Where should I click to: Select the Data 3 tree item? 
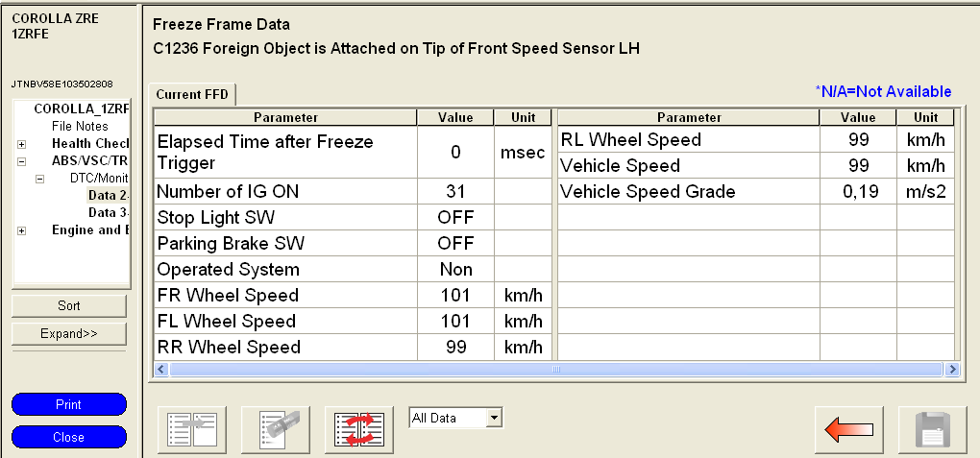[108, 213]
